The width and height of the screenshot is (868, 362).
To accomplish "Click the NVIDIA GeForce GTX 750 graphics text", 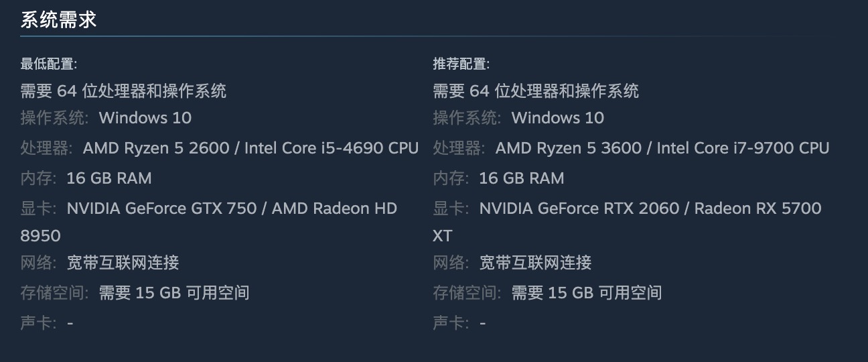I will tap(161, 208).
